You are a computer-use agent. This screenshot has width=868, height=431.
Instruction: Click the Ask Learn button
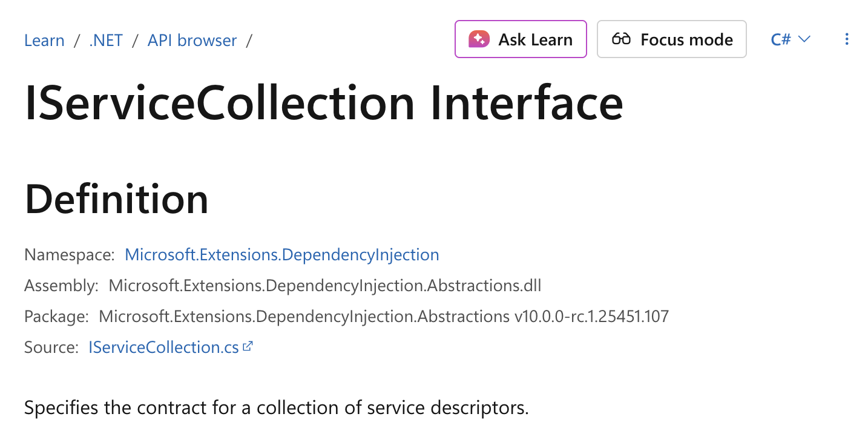[x=520, y=39]
